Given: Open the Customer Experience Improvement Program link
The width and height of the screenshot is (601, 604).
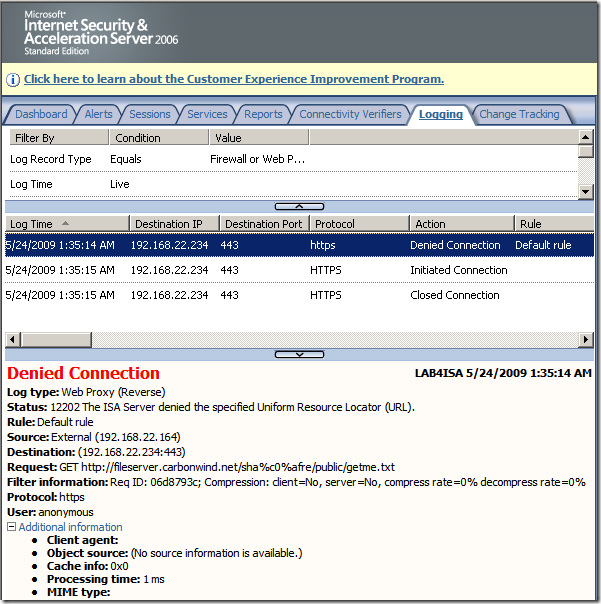Looking at the screenshot, I should tap(233, 80).
